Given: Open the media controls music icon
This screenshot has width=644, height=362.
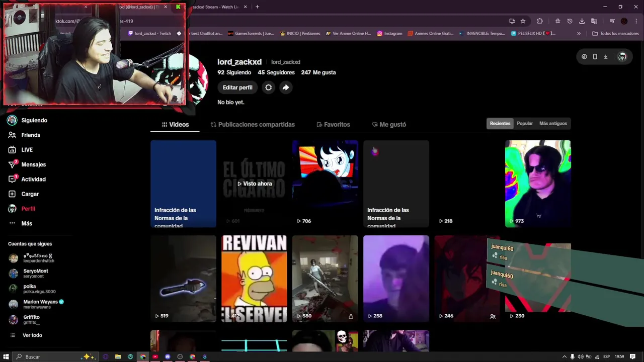Looking at the screenshot, I should (x=612, y=21).
